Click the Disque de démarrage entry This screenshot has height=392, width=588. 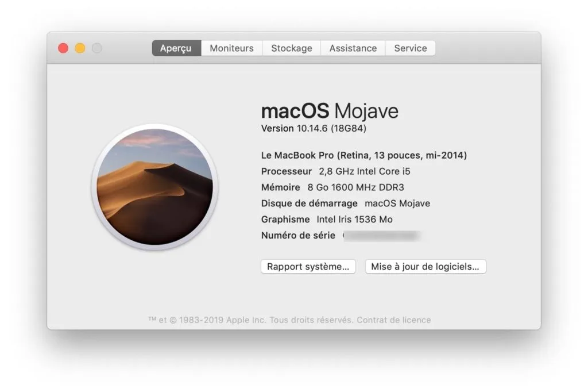pos(345,203)
